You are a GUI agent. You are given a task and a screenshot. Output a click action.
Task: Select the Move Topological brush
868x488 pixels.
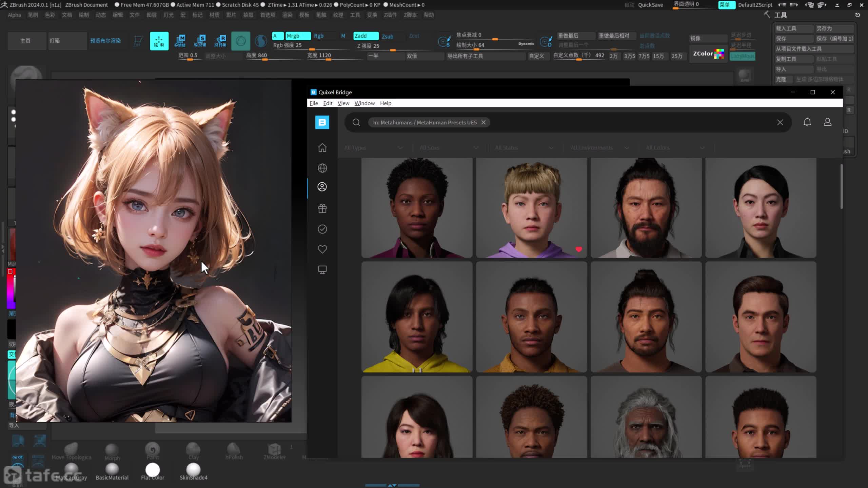[71, 451]
